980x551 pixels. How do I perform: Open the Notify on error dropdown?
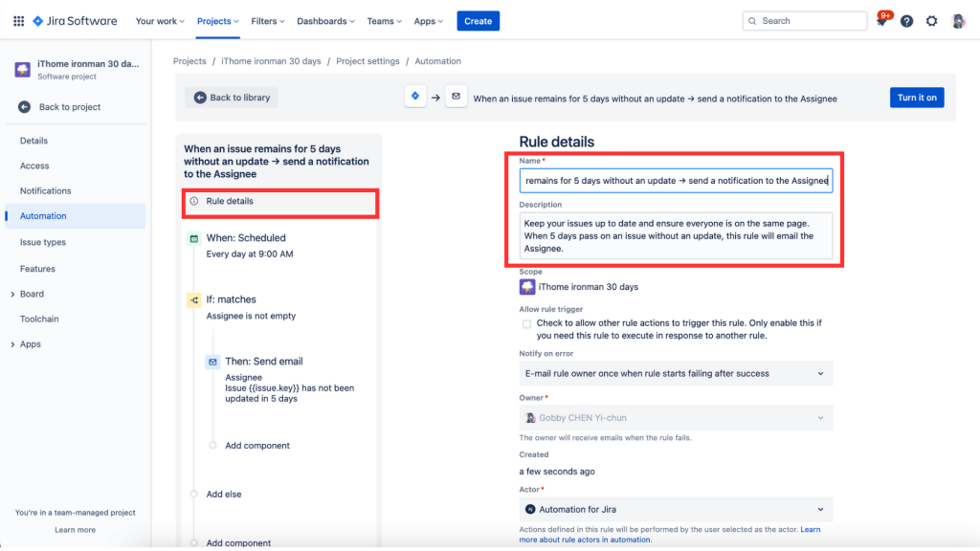(676, 374)
